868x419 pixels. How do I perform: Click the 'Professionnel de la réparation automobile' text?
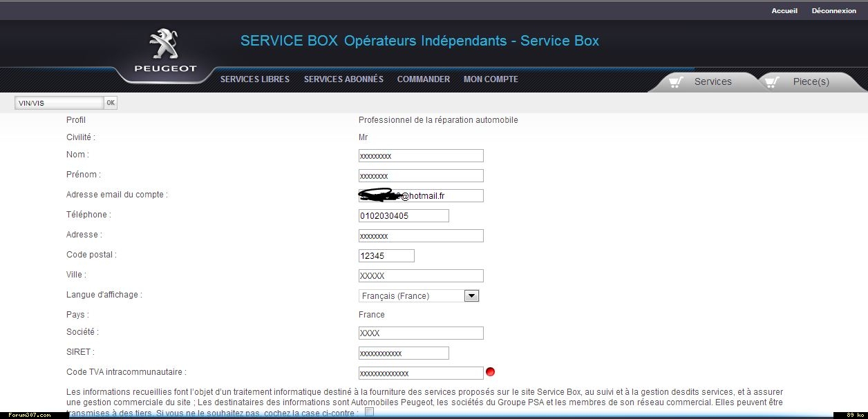coord(438,120)
